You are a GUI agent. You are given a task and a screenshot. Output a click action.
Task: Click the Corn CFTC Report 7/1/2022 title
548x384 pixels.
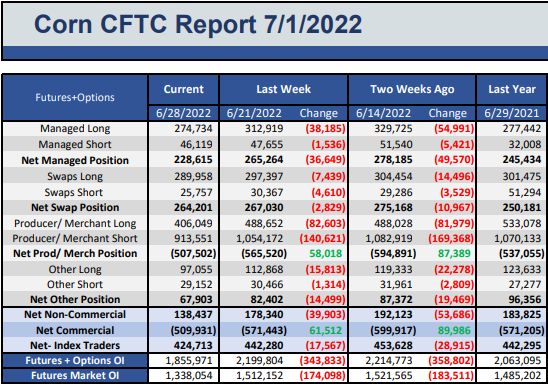coord(198,24)
